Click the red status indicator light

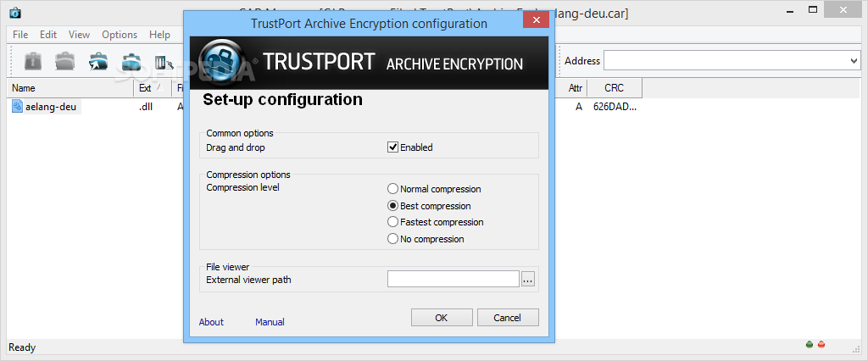(x=821, y=344)
